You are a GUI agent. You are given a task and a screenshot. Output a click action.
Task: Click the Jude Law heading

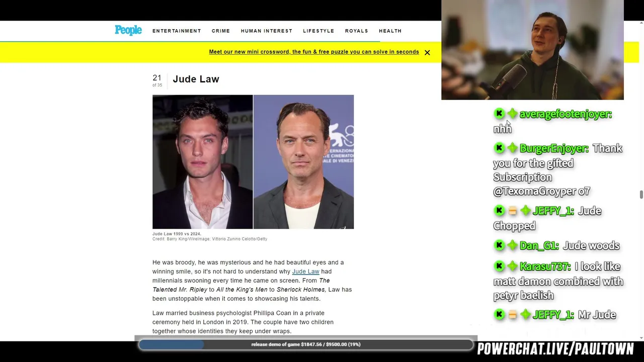pyautogui.click(x=196, y=79)
